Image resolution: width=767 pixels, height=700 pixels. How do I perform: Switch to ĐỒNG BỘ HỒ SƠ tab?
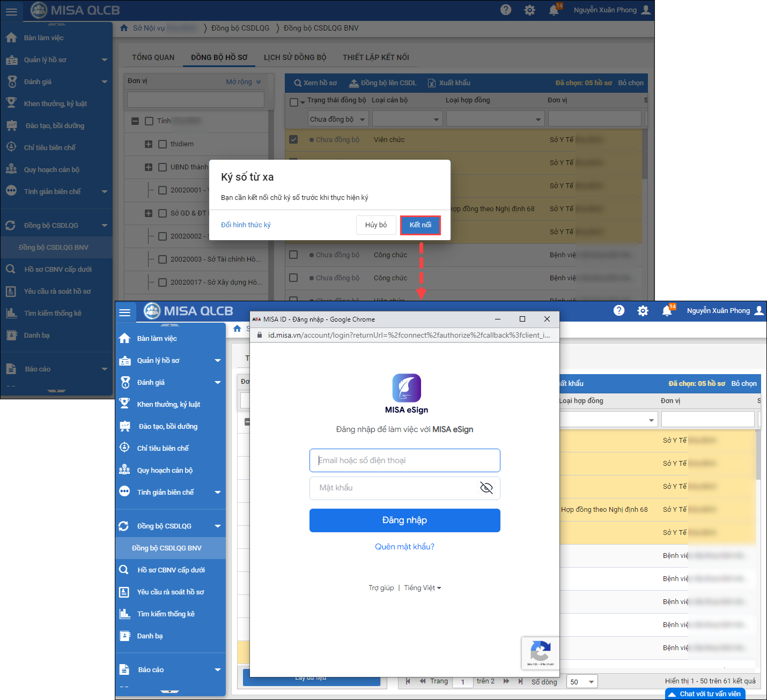click(x=219, y=57)
